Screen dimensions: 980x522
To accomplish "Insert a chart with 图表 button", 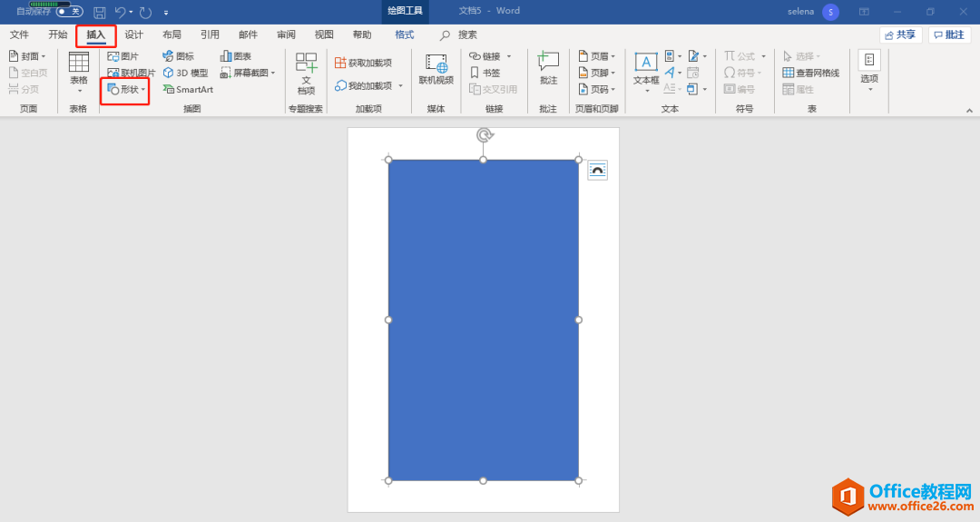I will click(x=235, y=56).
